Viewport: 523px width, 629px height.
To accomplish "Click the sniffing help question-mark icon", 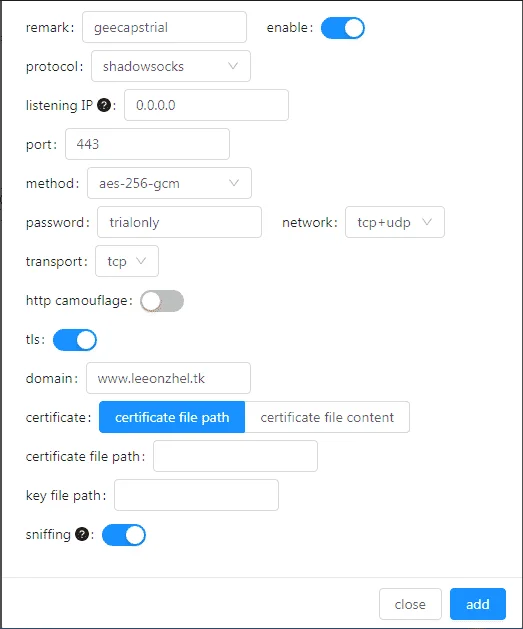I will tap(82, 535).
